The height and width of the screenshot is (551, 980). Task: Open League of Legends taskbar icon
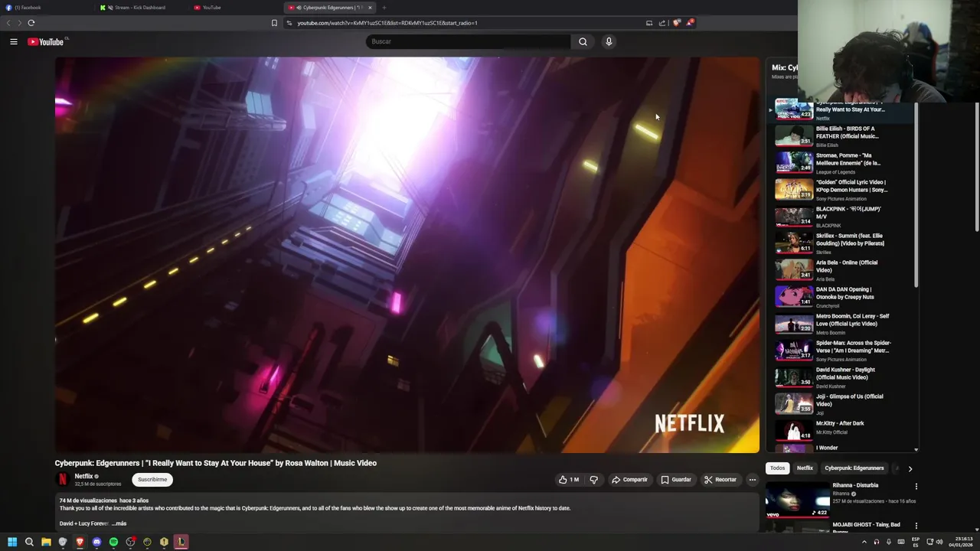point(181,542)
